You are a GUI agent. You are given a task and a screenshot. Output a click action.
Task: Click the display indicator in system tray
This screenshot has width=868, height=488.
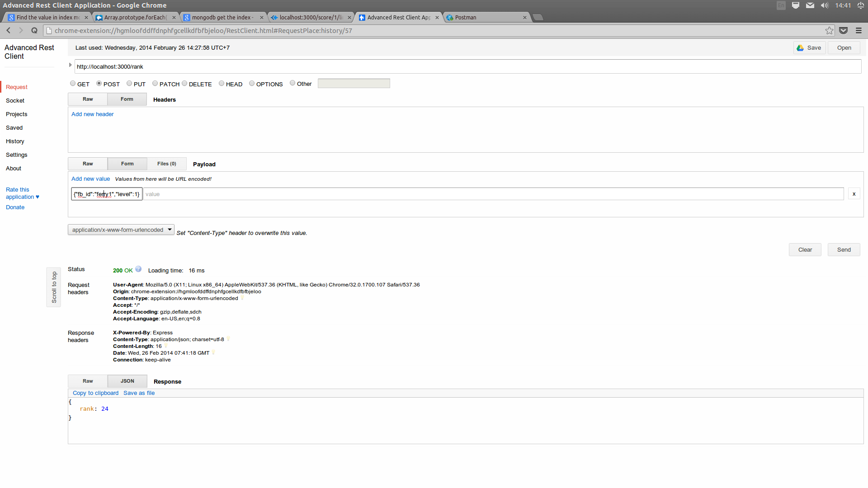(x=796, y=5)
